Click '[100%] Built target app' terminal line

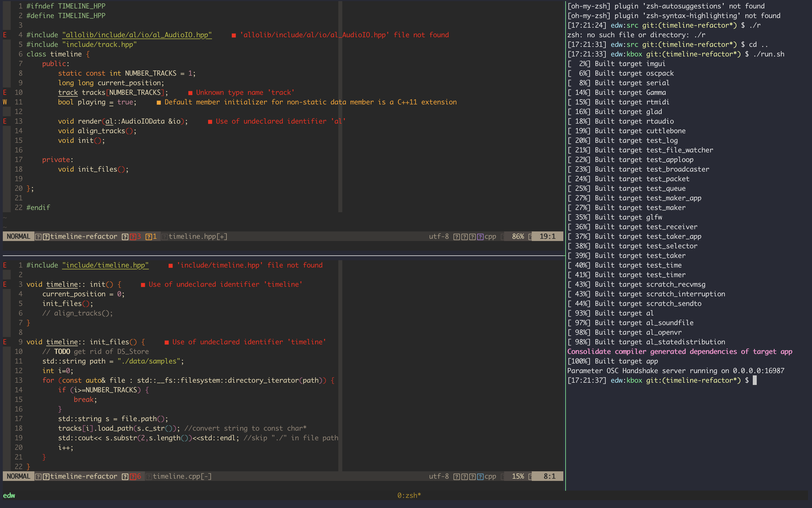612,361
